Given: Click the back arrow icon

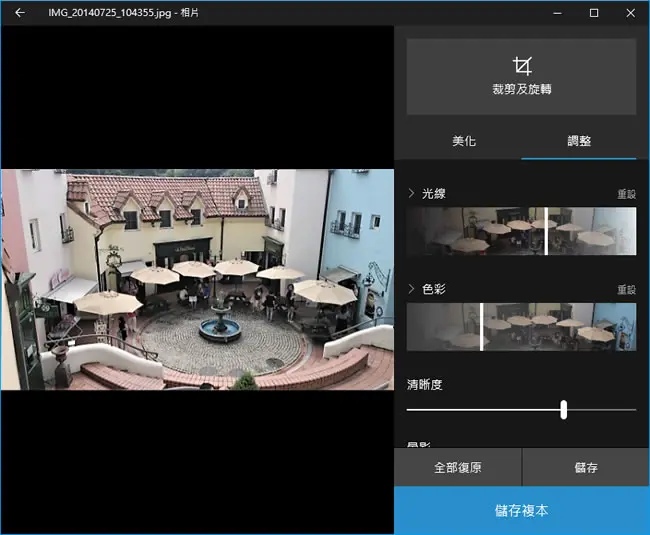Looking at the screenshot, I should pos(20,13).
